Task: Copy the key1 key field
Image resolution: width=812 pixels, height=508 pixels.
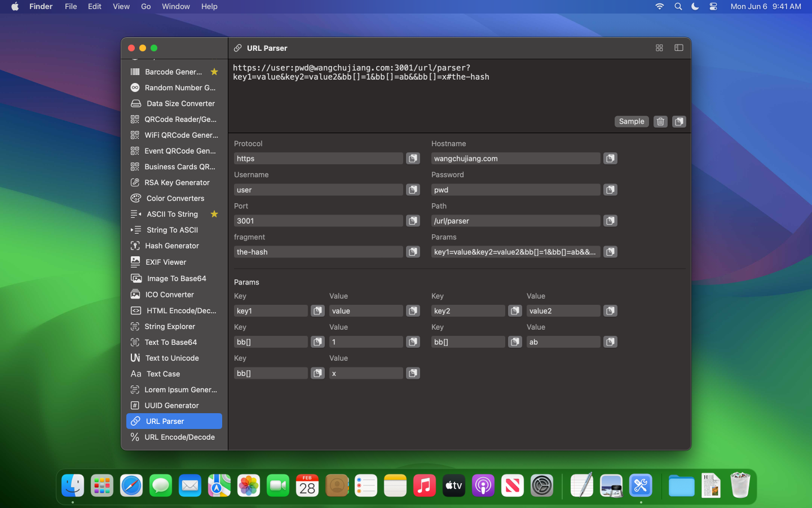Action: click(x=318, y=311)
